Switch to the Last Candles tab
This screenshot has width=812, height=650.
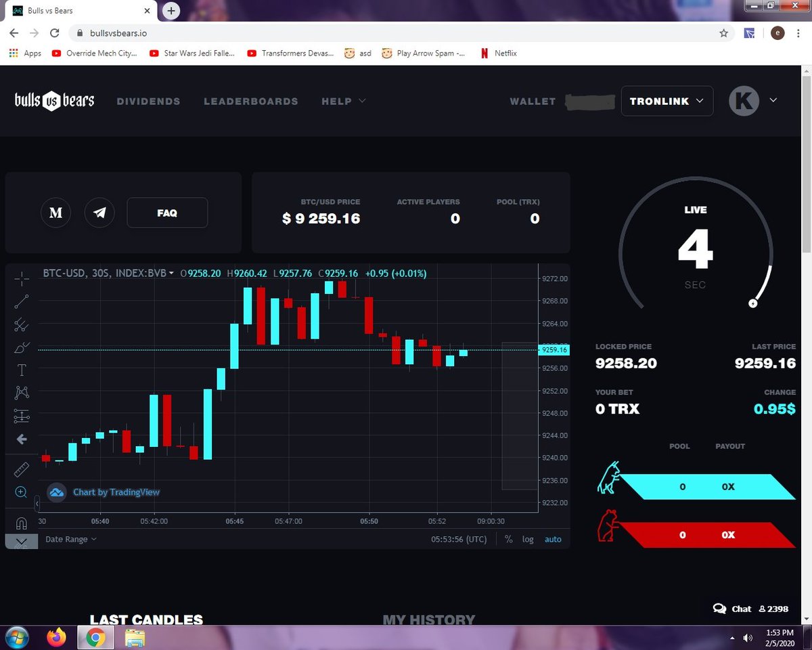pyautogui.click(x=146, y=620)
